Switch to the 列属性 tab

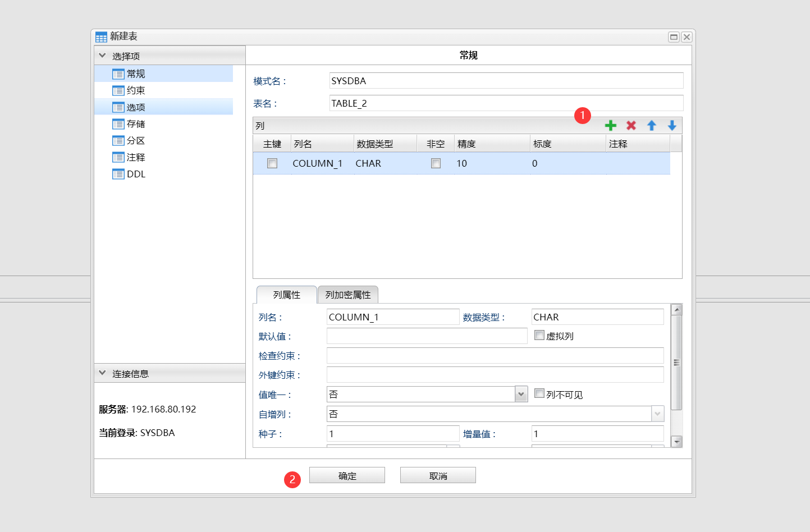coord(286,294)
